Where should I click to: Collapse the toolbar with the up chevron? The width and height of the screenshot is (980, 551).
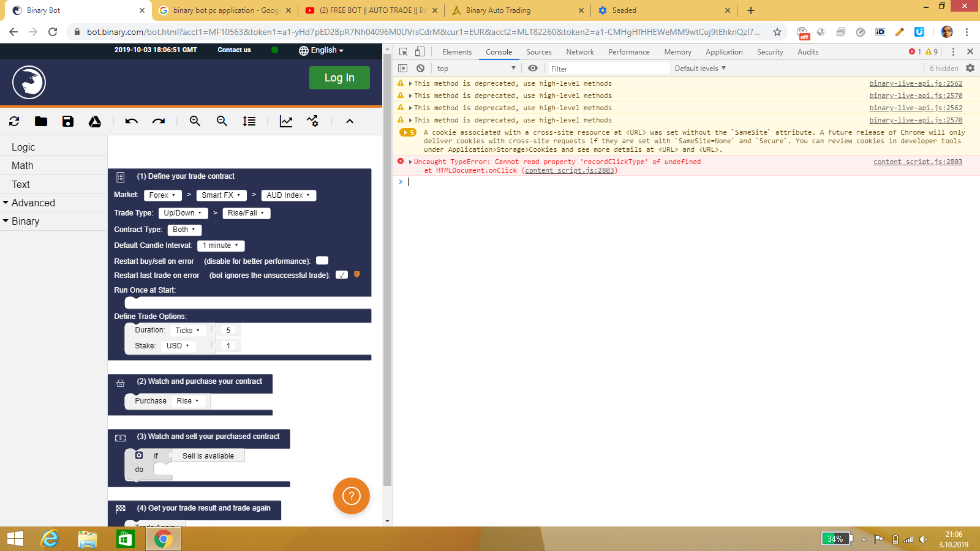pyautogui.click(x=350, y=121)
